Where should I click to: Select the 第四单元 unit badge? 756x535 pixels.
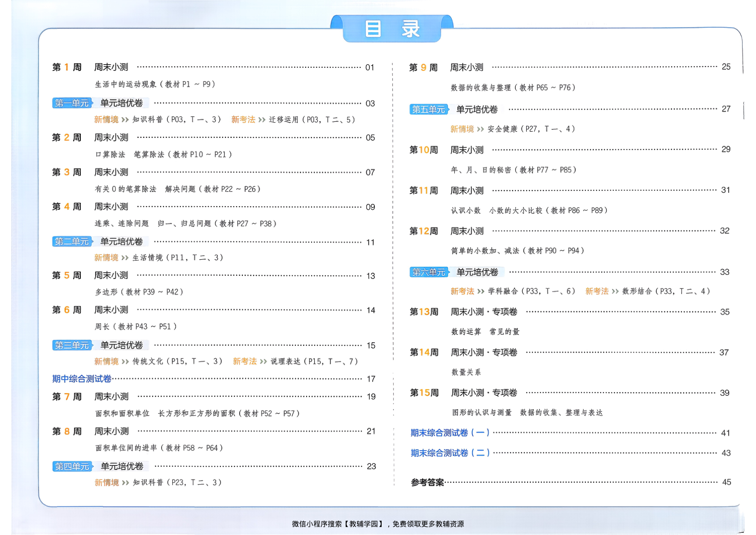(72, 466)
